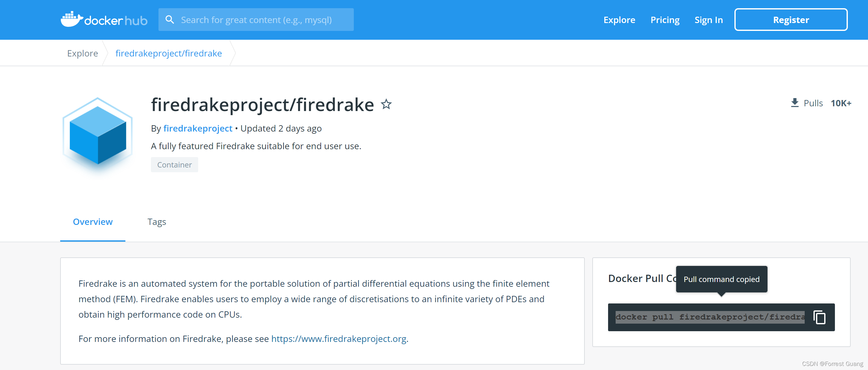The height and width of the screenshot is (370, 868).
Task: Open the firedrakeproject publisher profile
Action: pyautogui.click(x=198, y=128)
